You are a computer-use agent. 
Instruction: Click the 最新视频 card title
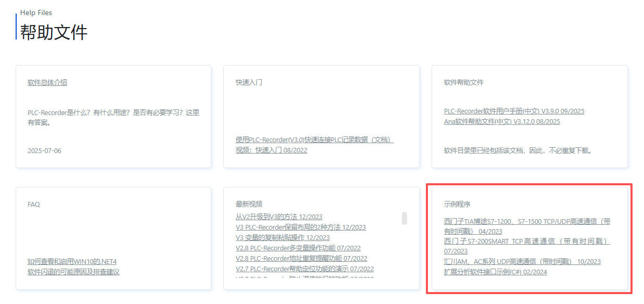coord(249,204)
